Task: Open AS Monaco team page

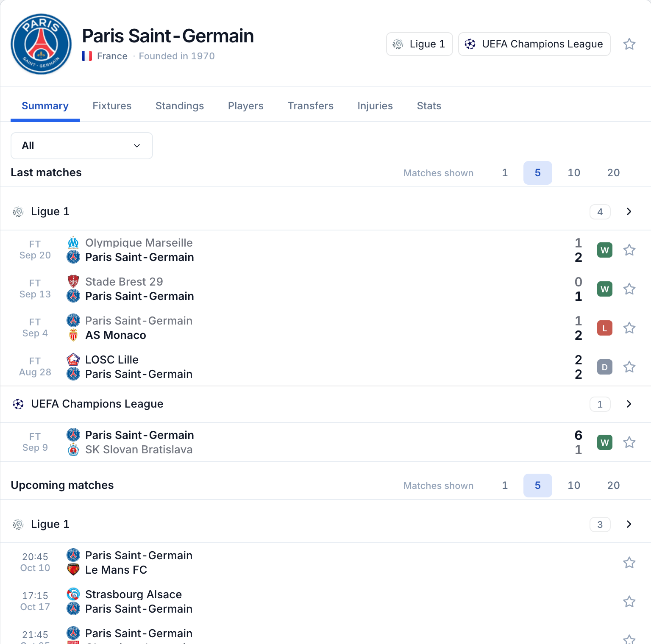Action: point(116,335)
